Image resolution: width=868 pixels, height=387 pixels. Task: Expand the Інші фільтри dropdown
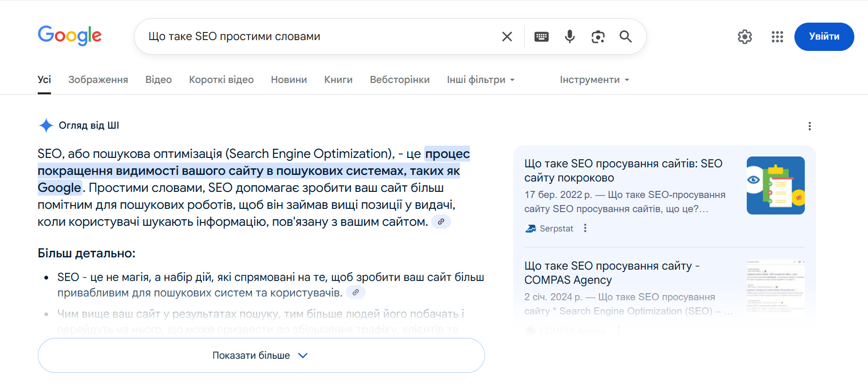click(481, 80)
